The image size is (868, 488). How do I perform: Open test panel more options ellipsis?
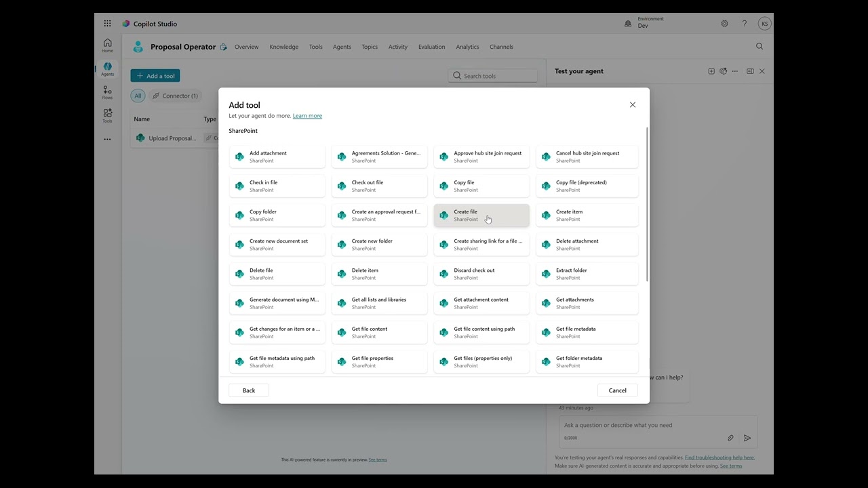pyautogui.click(x=735, y=71)
